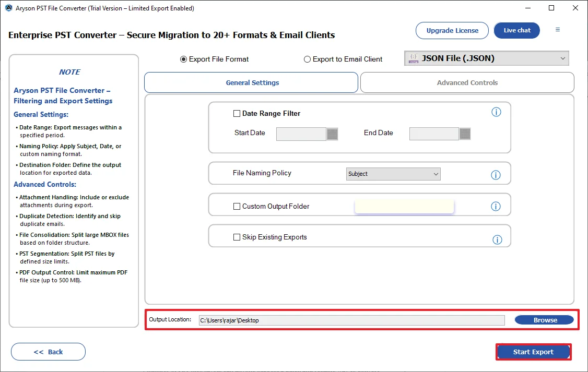Image resolution: width=588 pixels, height=372 pixels.
Task: Choose the Export to Email Client radio
Action: click(307, 59)
